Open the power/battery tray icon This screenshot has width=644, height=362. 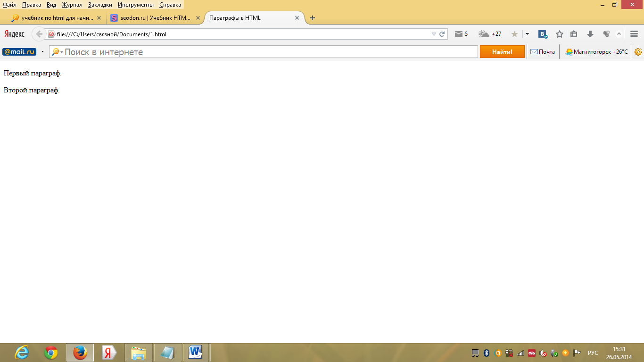[509, 353]
